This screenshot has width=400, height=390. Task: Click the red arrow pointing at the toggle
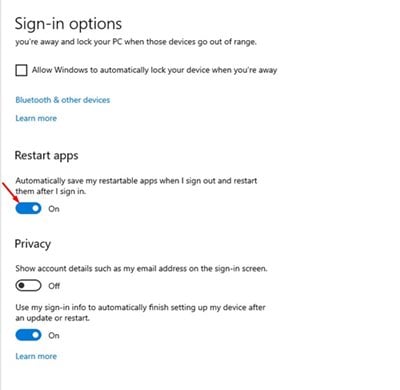[x=10, y=192]
